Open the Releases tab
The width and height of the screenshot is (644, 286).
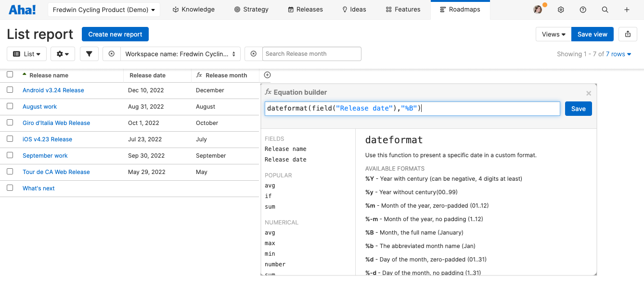click(305, 10)
